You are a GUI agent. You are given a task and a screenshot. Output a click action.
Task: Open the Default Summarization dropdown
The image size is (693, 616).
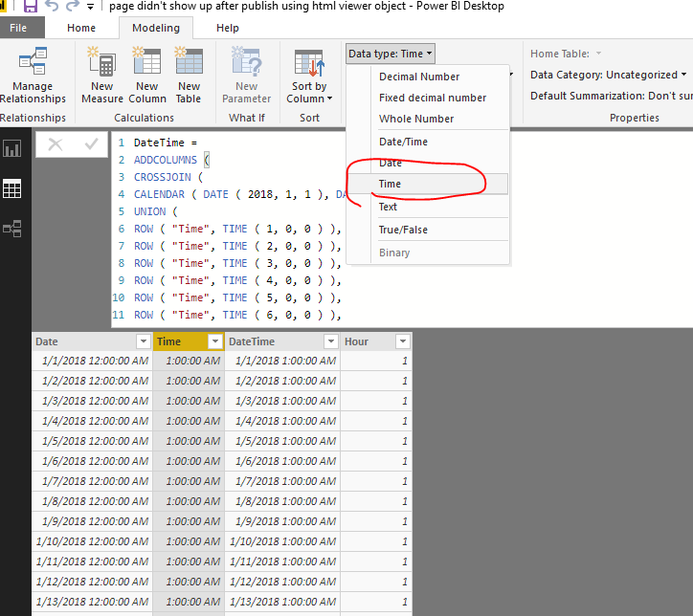point(612,96)
